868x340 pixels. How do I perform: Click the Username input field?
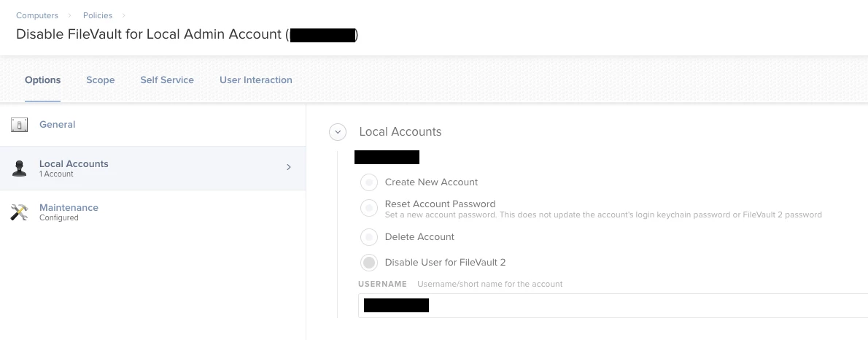[613, 306]
